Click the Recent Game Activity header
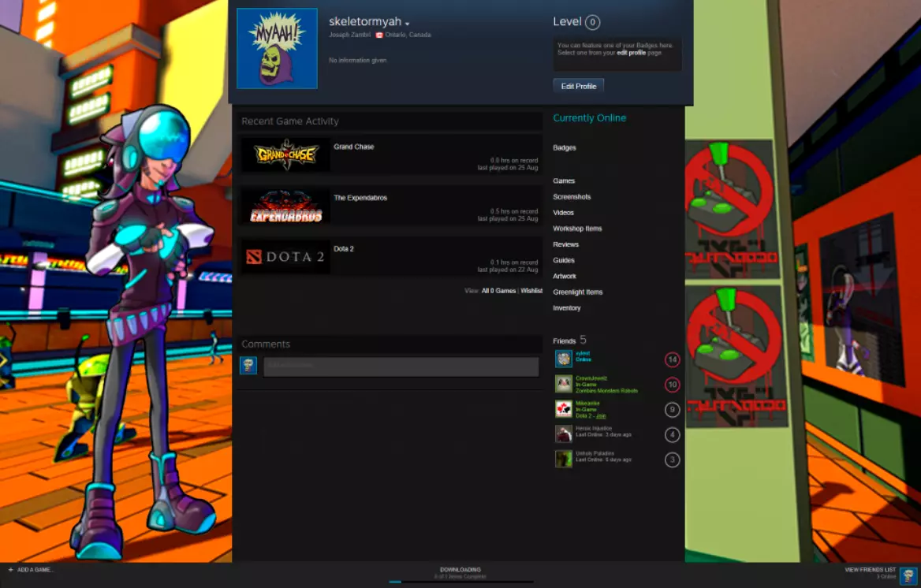Screen dimensions: 921x588 pyautogui.click(x=290, y=121)
